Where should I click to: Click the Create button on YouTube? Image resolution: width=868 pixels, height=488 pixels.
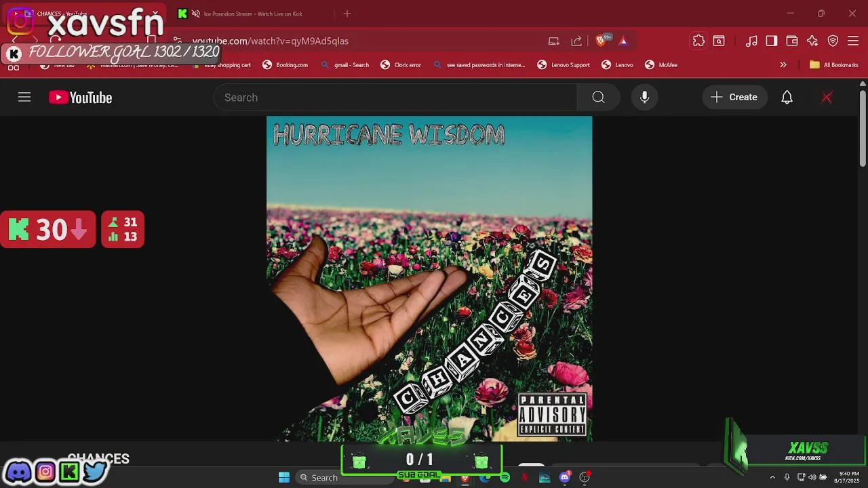pyautogui.click(x=734, y=98)
